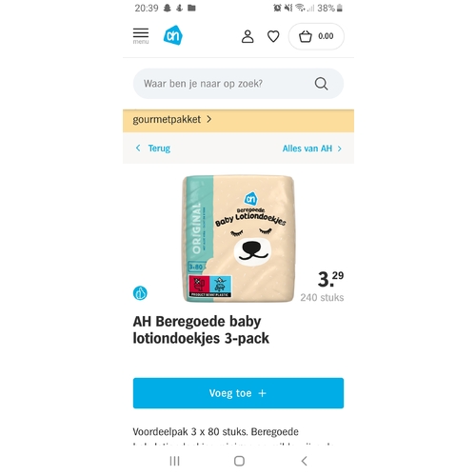Image resolution: width=476 pixels, height=476 pixels.
Task: Tap the baby wipes product image
Action: (238, 238)
